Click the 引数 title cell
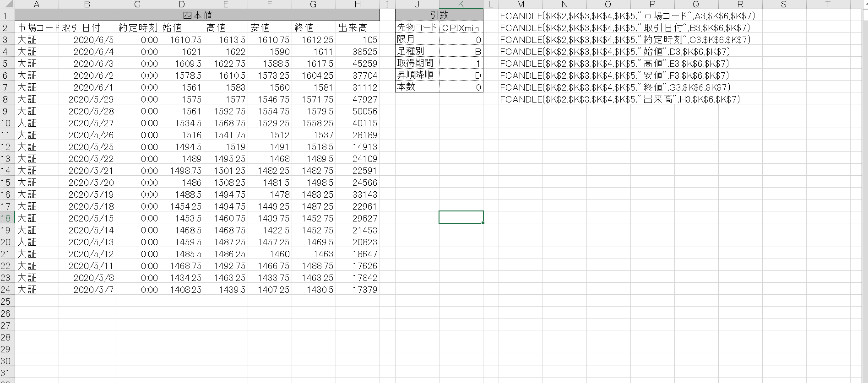The image size is (868, 383). pos(439,16)
